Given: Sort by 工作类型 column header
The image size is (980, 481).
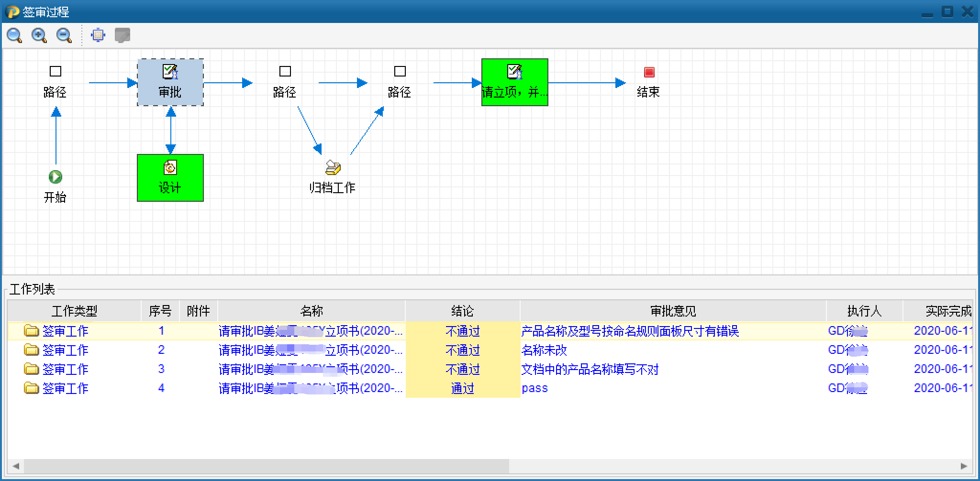Looking at the screenshot, I should (x=74, y=311).
